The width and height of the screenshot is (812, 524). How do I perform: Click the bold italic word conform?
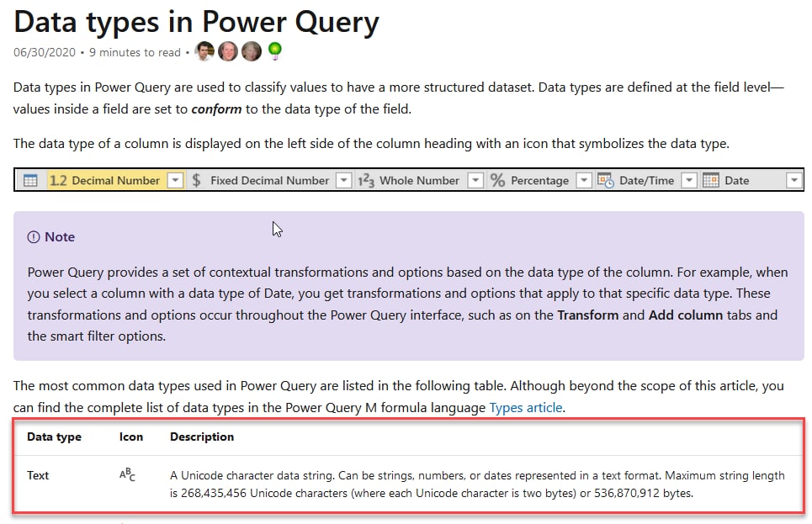(216, 109)
